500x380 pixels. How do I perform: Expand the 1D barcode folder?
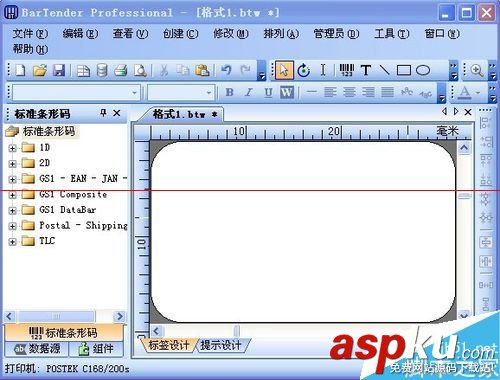point(12,148)
